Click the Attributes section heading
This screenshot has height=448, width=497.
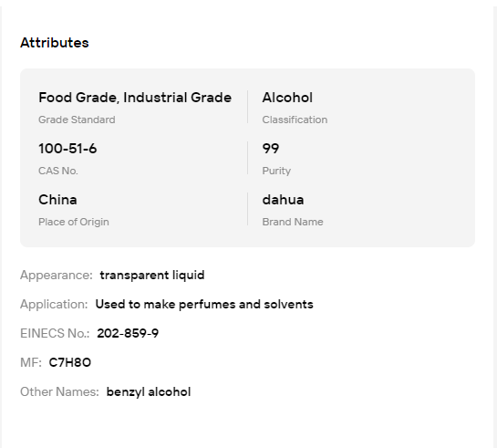coord(55,43)
